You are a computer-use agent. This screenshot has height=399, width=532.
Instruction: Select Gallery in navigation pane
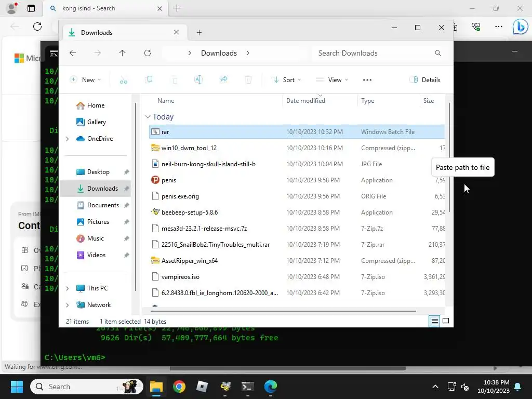[x=96, y=122]
